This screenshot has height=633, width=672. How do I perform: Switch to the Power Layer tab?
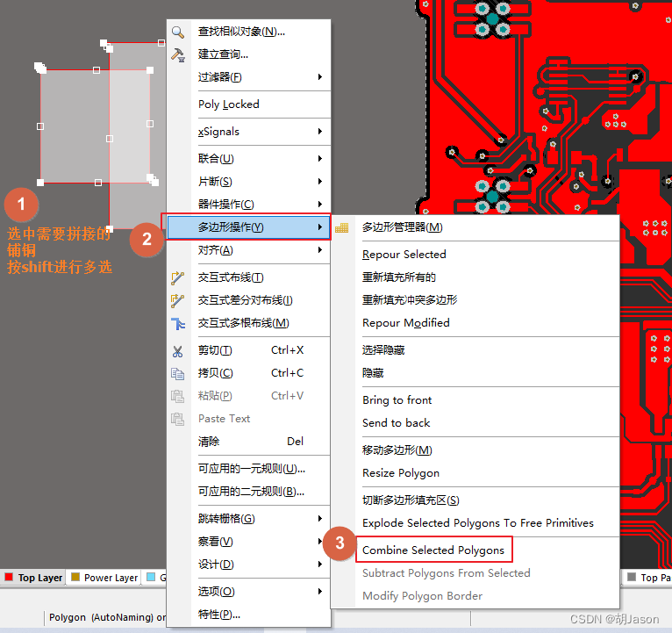point(104,578)
